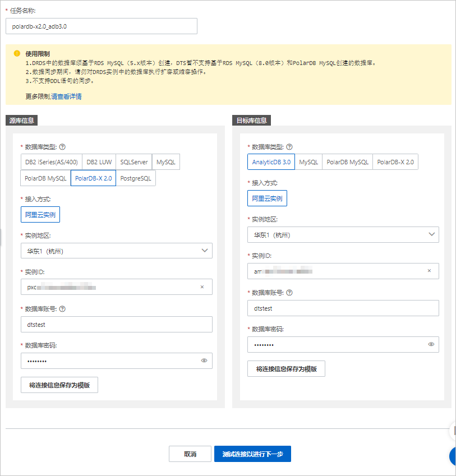The image size is (456, 476).
Task: Open target 实例地区 dropdown
Action: click(x=343, y=234)
